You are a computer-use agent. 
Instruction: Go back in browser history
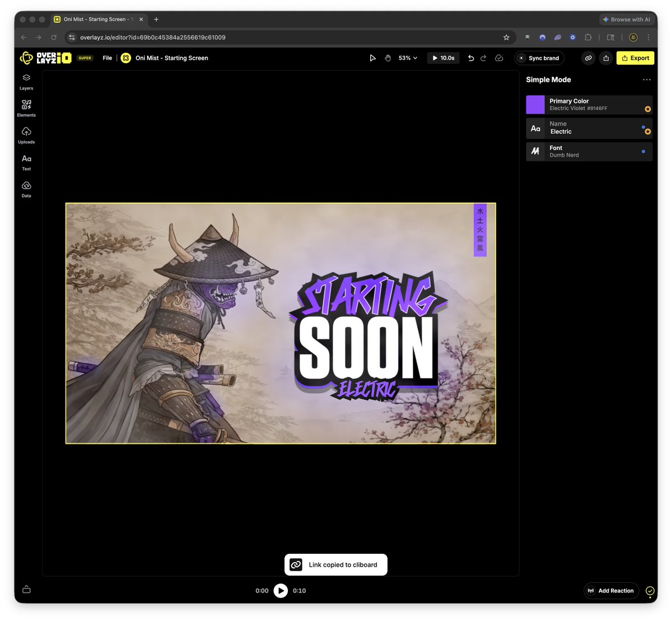24,38
